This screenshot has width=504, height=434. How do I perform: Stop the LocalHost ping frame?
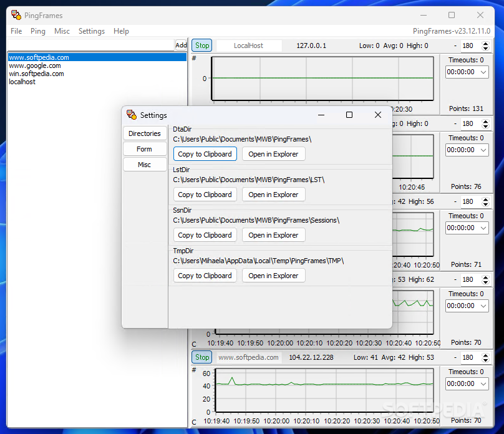[x=202, y=46]
